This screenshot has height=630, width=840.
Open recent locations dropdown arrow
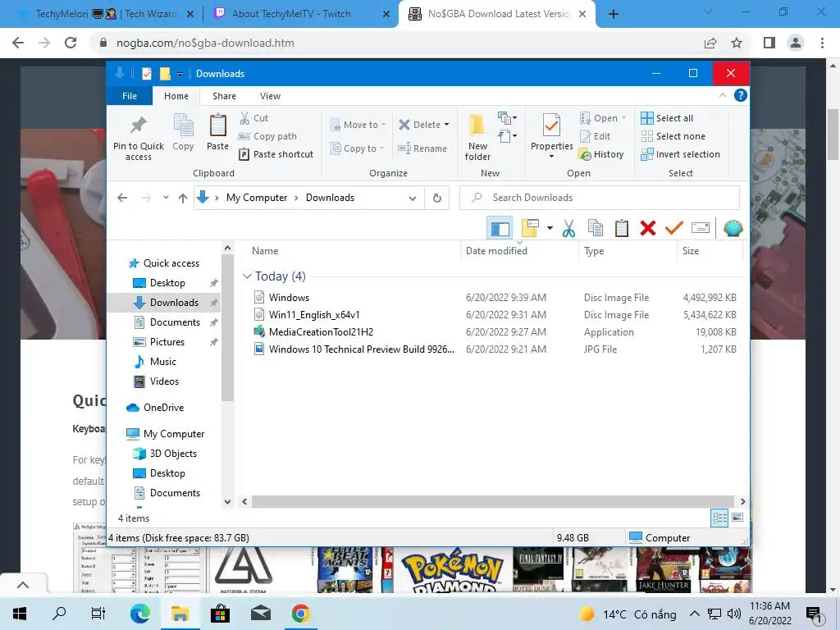pyautogui.click(x=166, y=198)
